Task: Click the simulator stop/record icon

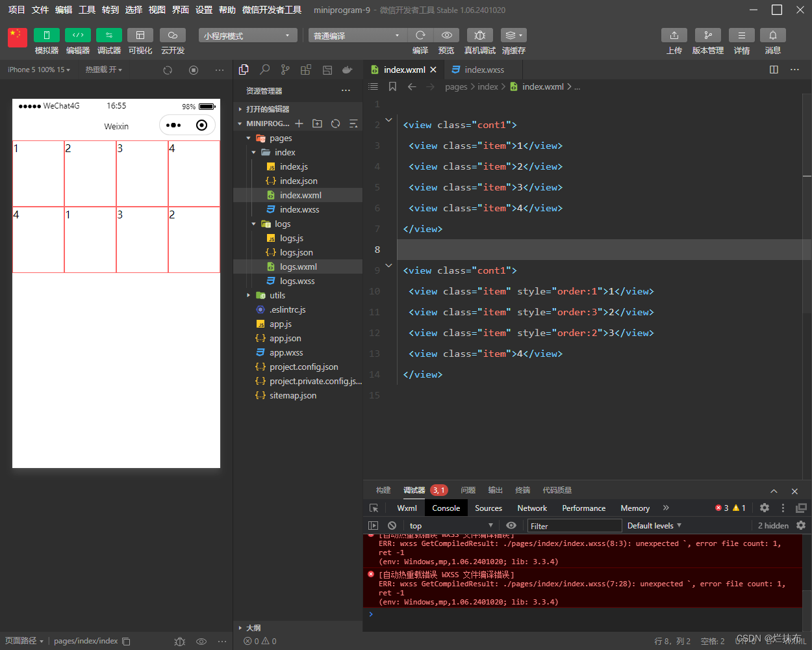Action: [x=194, y=70]
